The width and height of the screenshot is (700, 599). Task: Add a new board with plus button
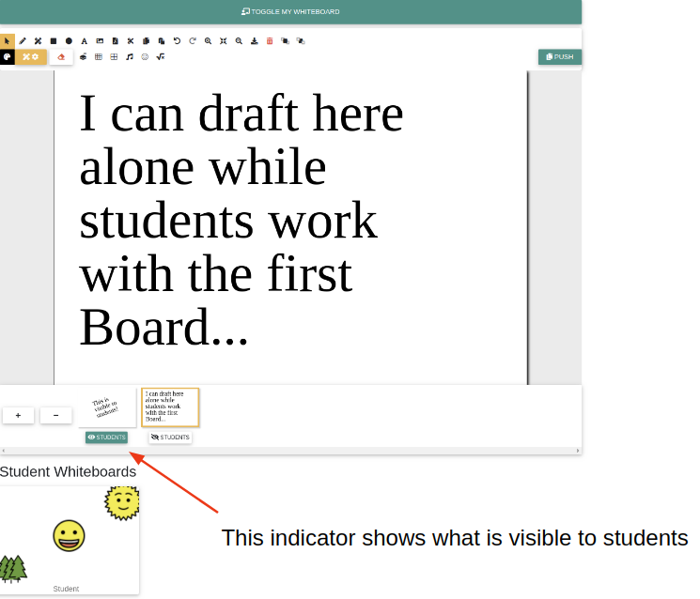point(18,415)
